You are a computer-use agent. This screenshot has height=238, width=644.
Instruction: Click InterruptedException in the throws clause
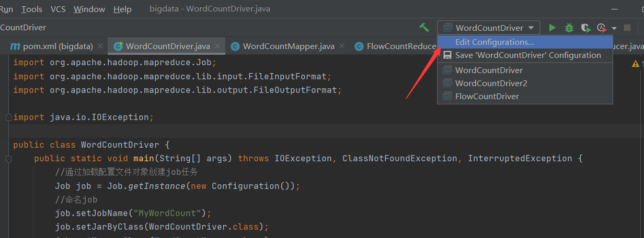[520, 159]
